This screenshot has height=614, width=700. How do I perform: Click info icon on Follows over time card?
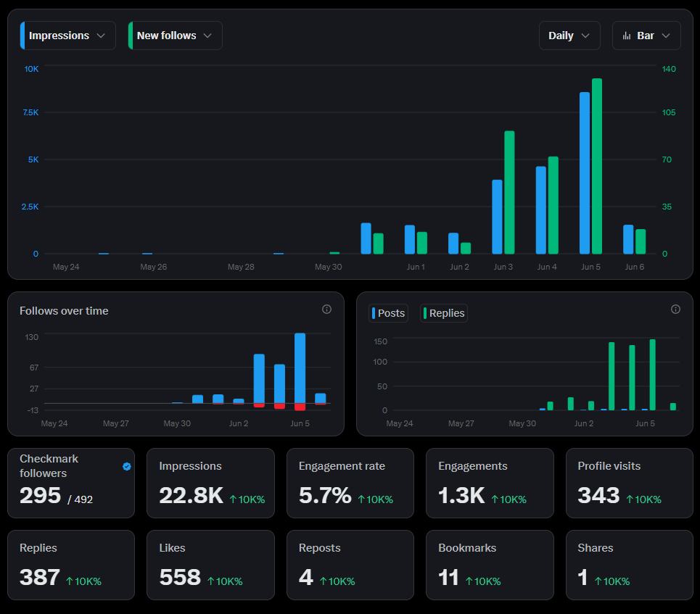click(x=326, y=310)
